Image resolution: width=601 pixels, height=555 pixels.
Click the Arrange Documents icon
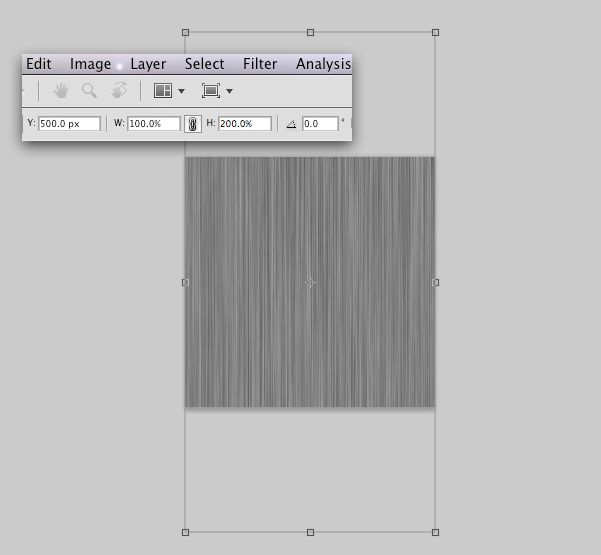pyautogui.click(x=163, y=91)
